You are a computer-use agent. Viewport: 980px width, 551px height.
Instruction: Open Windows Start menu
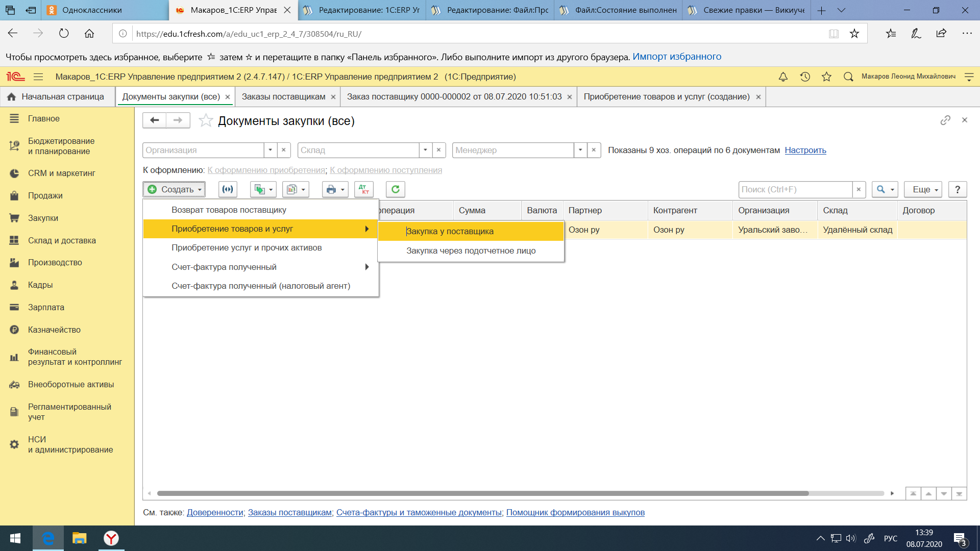tap(15, 538)
